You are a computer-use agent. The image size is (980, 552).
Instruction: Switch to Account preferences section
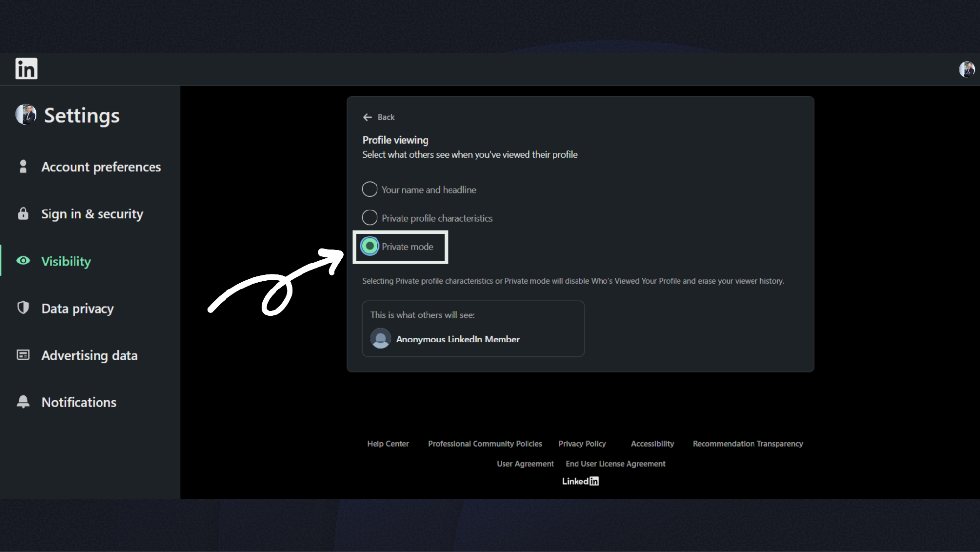[x=101, y=167]
